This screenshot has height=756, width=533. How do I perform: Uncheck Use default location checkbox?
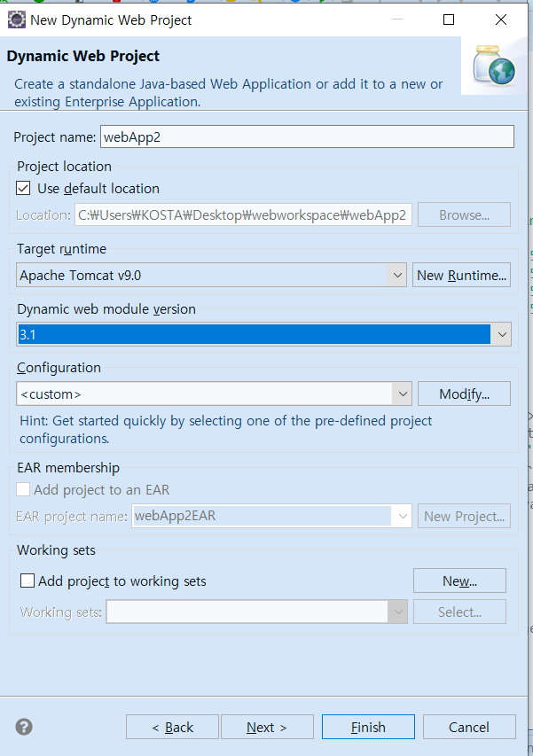point(23,188)
